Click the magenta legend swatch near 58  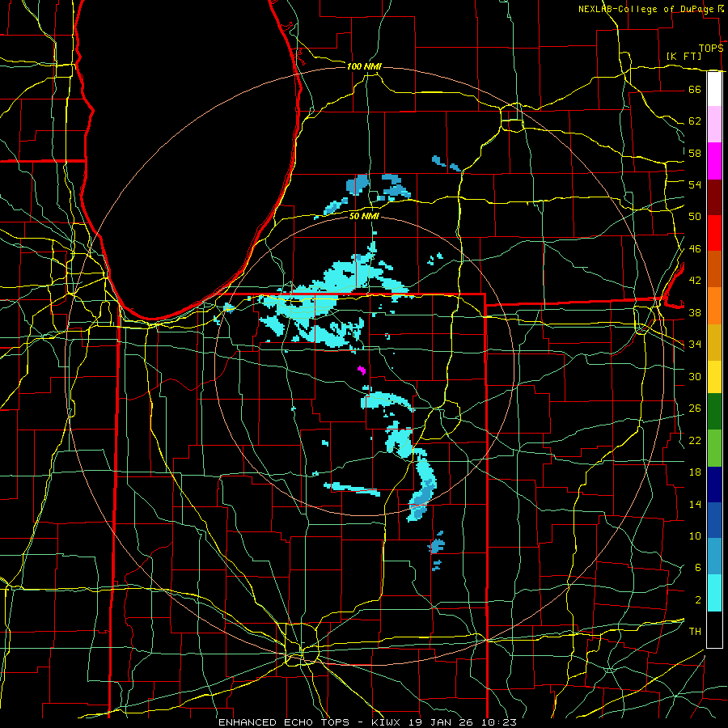point(714,161)
